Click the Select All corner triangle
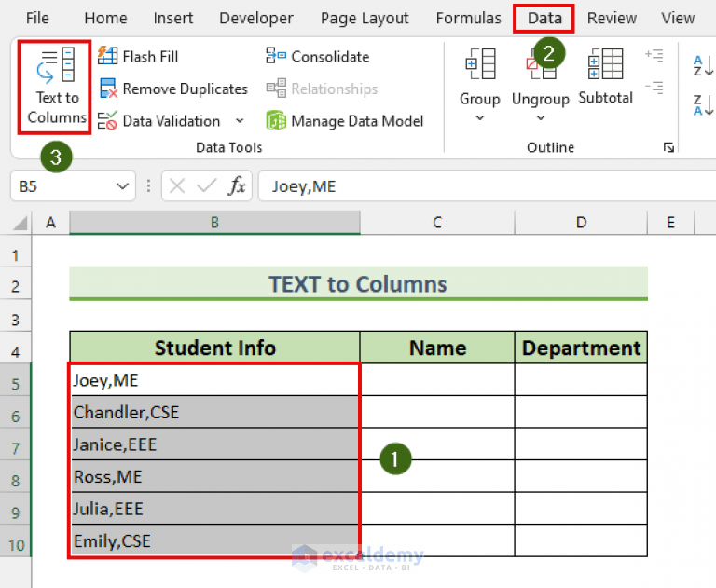Image resolution: width=716 pixels, height=588 pixels. (x=20, y=224)
